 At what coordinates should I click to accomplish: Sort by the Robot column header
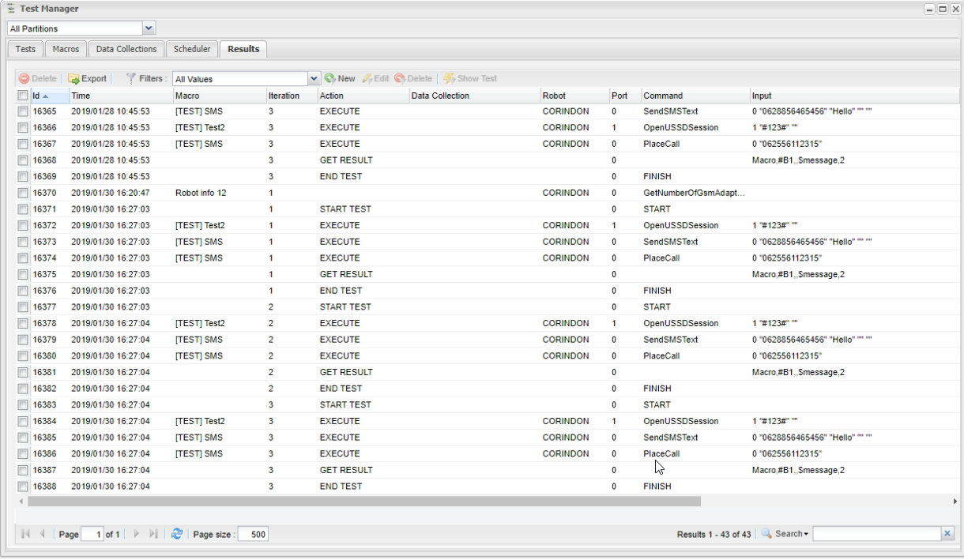pos(574,96)
